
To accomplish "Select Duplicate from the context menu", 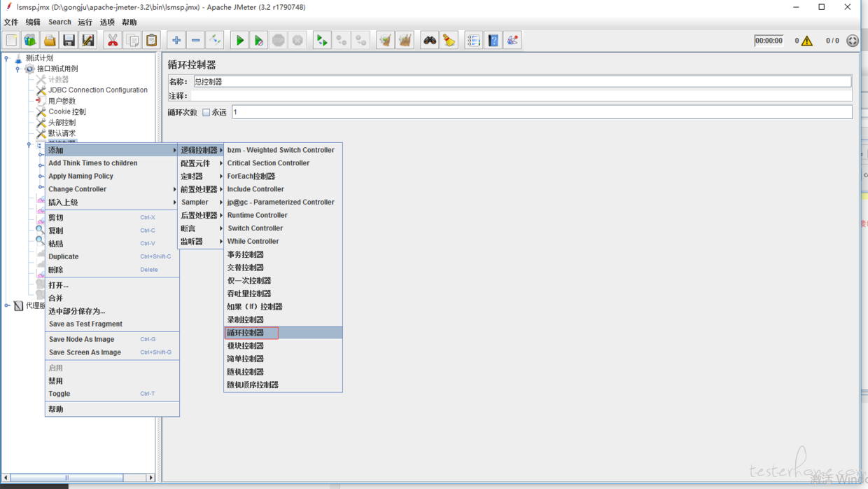I will tap(112, 256).
